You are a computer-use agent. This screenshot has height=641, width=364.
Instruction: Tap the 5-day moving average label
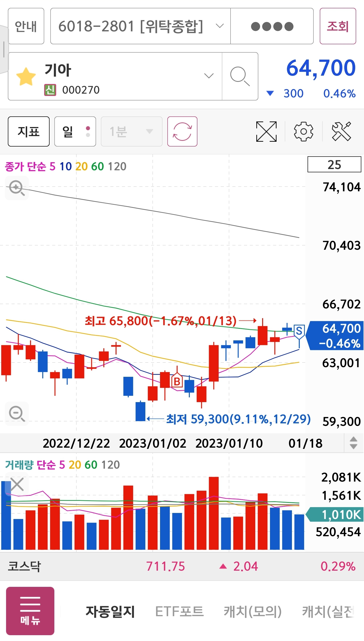click(x=52, y=166)
